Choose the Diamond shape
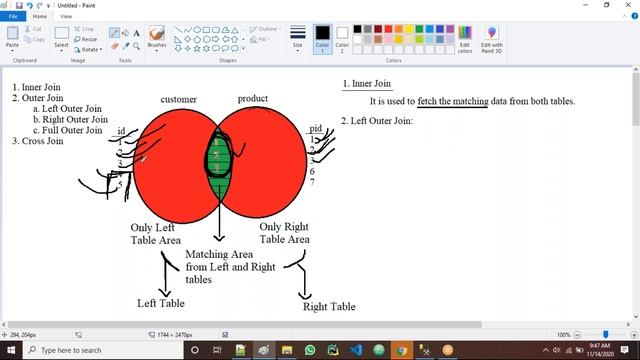This screenshot has height=360, width=640. 187,40
